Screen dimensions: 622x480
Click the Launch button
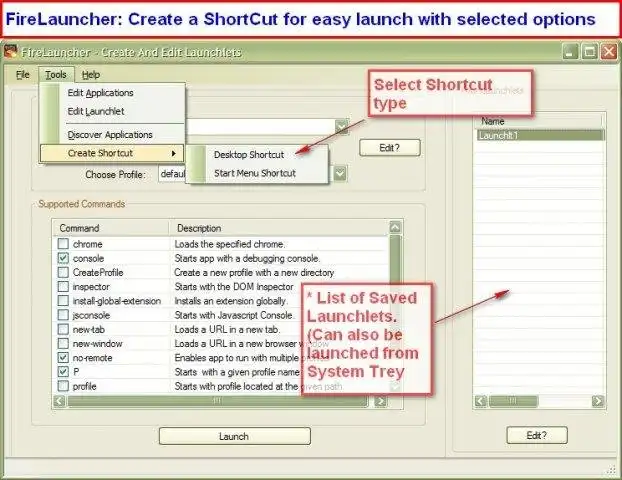pos(234,436)
